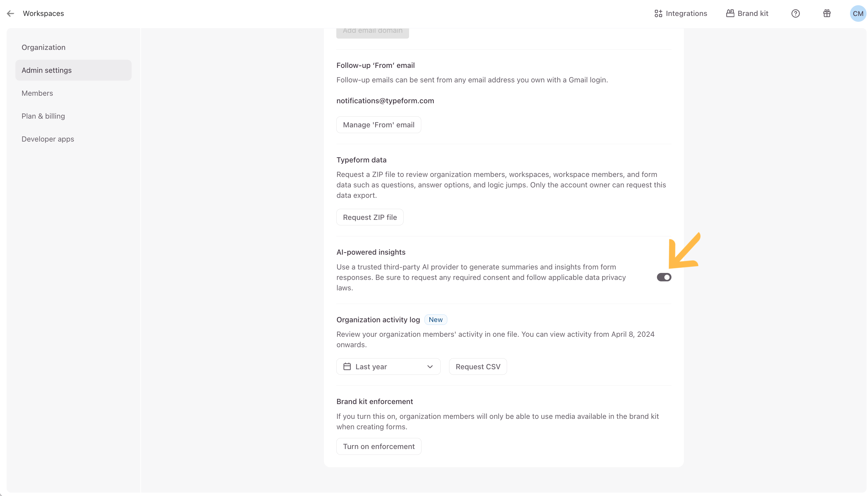The image size is (868, 496).
Task: Open the CM profile avatar
Action: 858,14
